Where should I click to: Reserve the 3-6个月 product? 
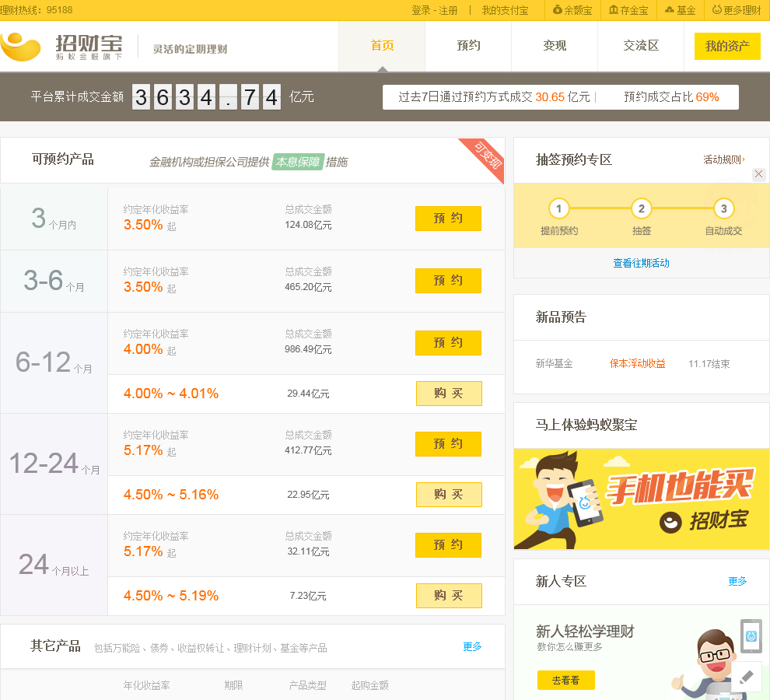click(x=448, y=281)
